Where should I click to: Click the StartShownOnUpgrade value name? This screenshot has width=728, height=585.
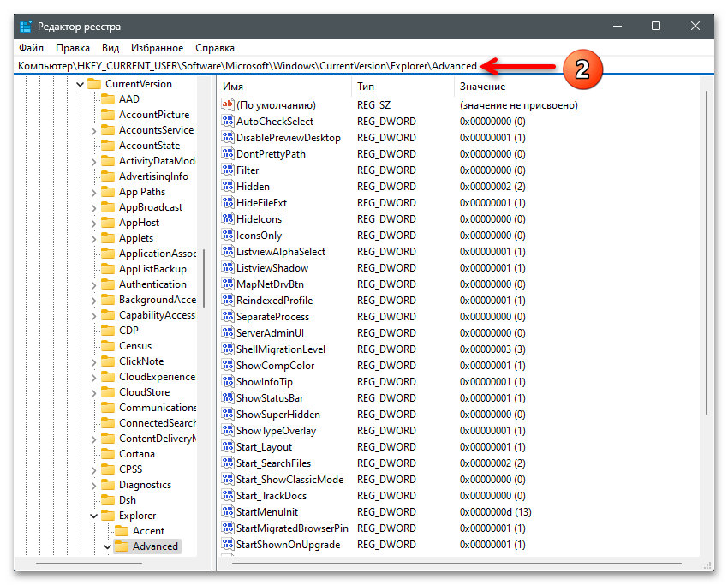(x=289, y=544)
